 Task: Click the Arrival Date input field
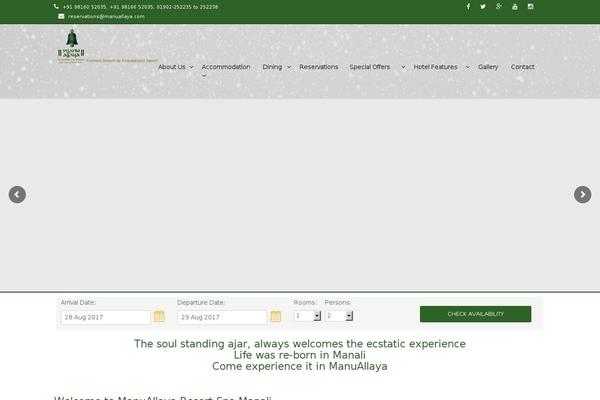(x=106, y=317)
